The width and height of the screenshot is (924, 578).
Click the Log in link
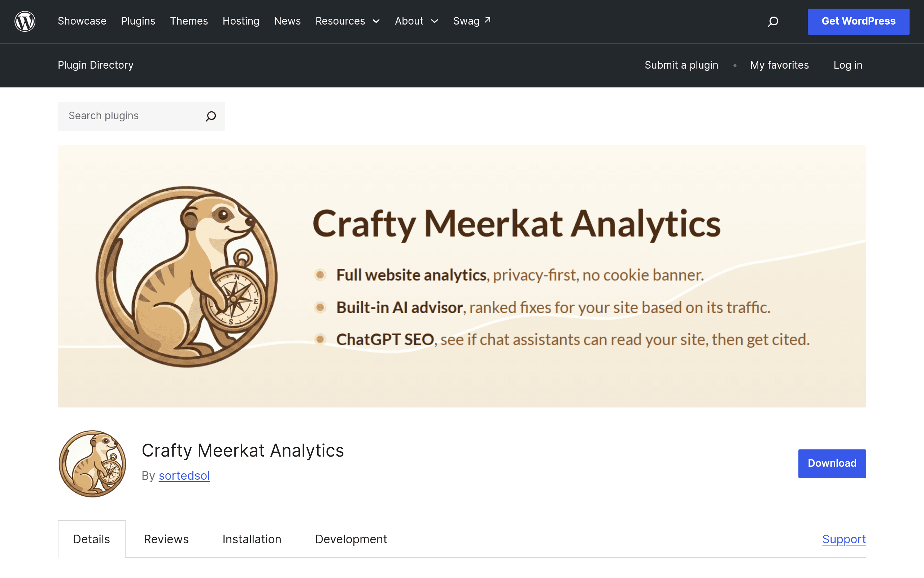(847, 65)
